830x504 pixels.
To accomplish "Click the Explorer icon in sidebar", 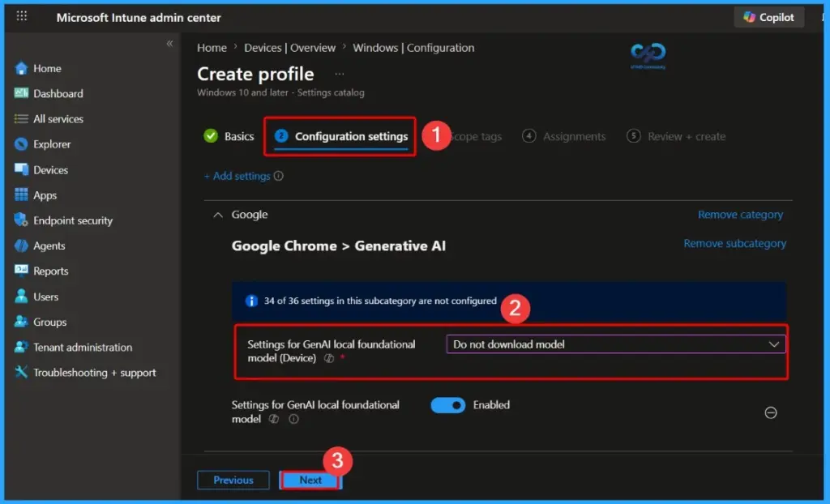I will pos(21,144).
